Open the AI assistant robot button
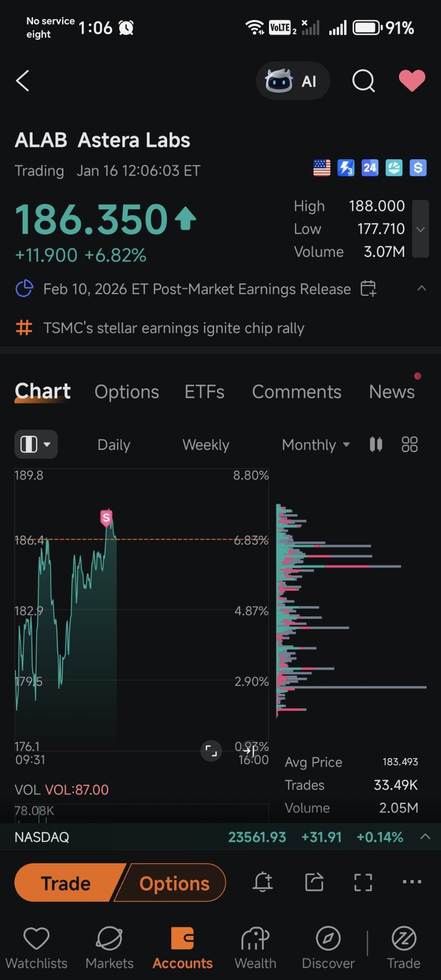Screen dimensions: 441x980 [292, 81]
